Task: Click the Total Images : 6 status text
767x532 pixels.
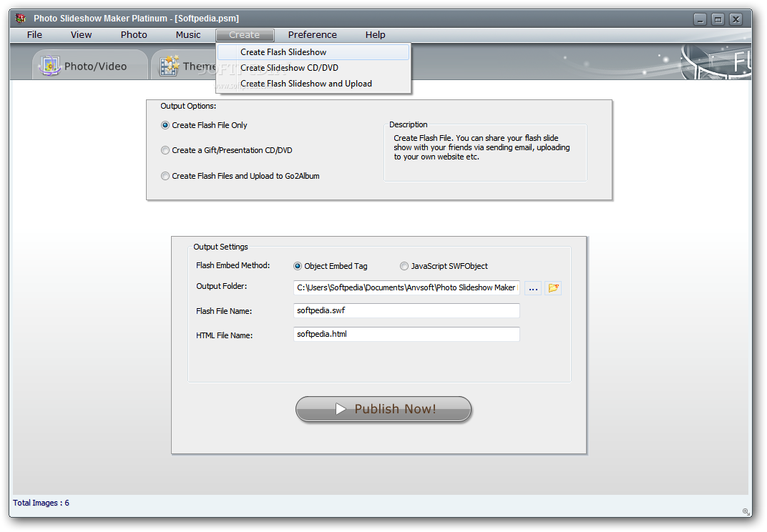Action: [x=41, y=503]
